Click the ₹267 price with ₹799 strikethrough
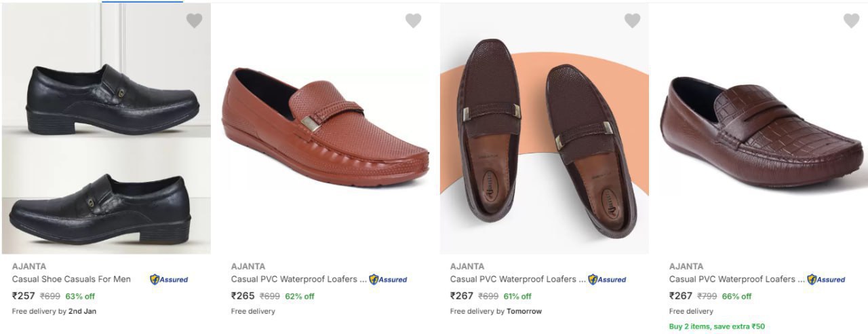Image resolution: width=868 pixels, height=334 pixels. coord(681,296)
